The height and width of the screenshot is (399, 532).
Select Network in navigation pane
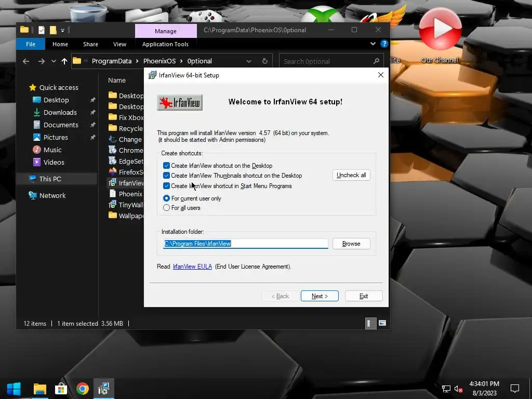coord(52,195)
